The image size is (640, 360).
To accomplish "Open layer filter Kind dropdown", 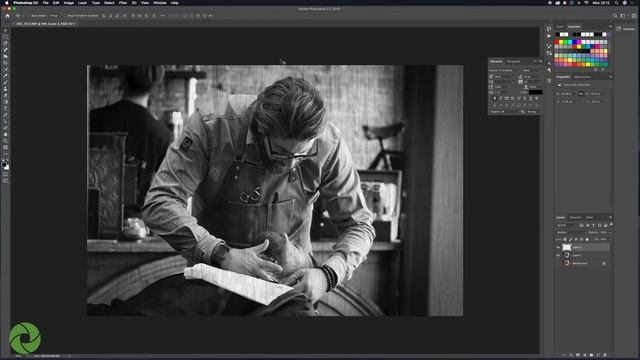I will click(567, 225).
